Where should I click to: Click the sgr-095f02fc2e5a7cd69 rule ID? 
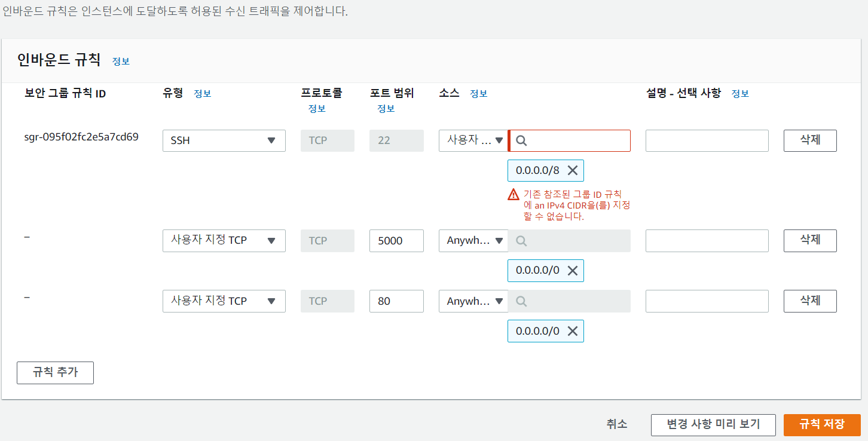[x=81, y=137]
